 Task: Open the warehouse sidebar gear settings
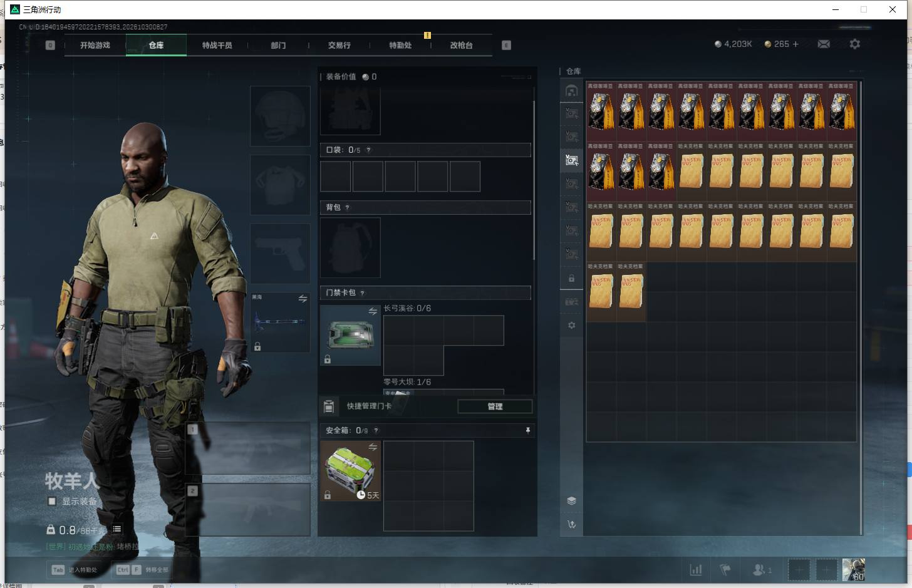571,326
